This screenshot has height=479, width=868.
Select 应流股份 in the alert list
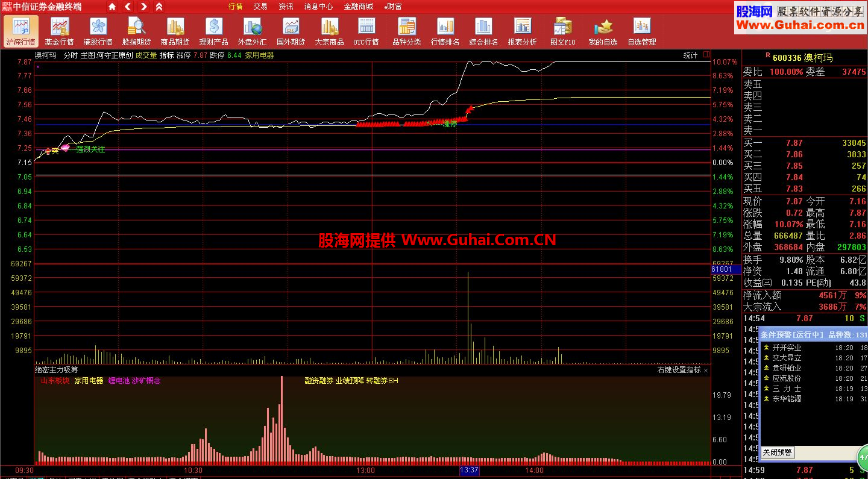[x=787, y=378]
